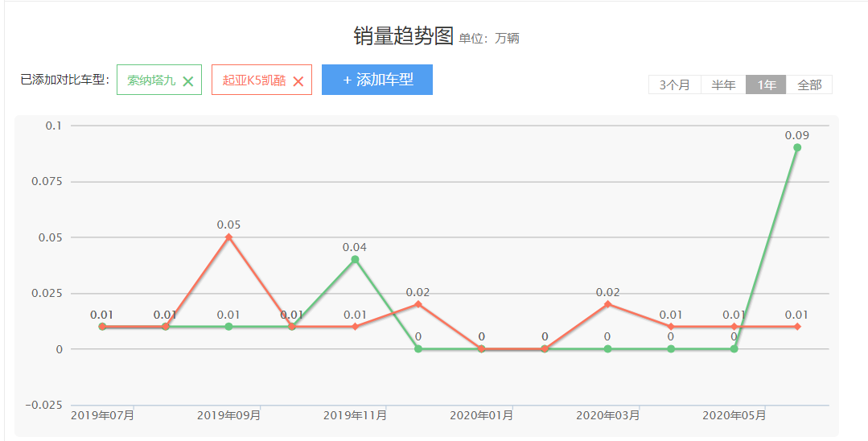Remove 起亚K5凯酷 with its X icon
This screenshot has height=441, width=868.
pos(298,81)
